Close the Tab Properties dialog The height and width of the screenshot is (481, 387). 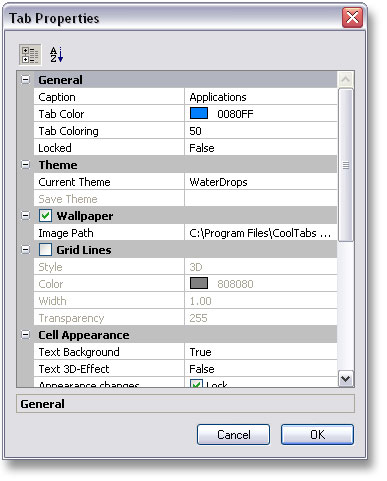[352, 18]
